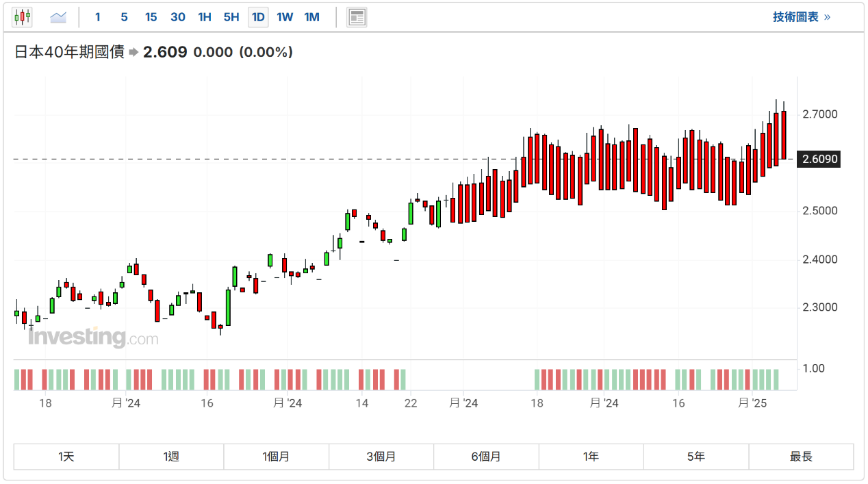The height and width of the screenshot is (484, 868).
Task: Switch chart to 5H interval
Action: click(x=231, y=17)
